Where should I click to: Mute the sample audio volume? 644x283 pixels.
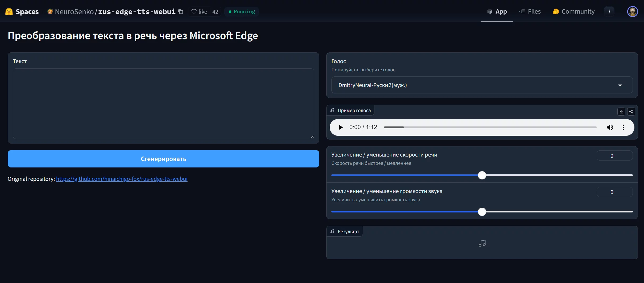610,127
